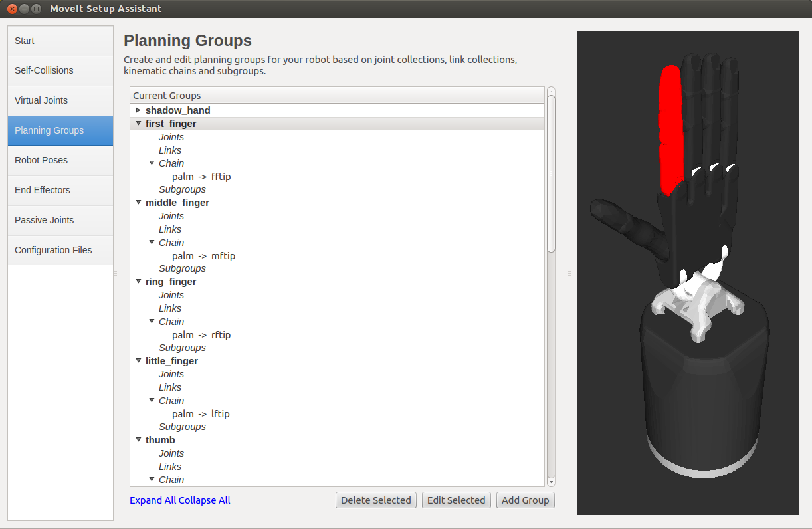Select the first_finger group label

[x=171, y=124]
